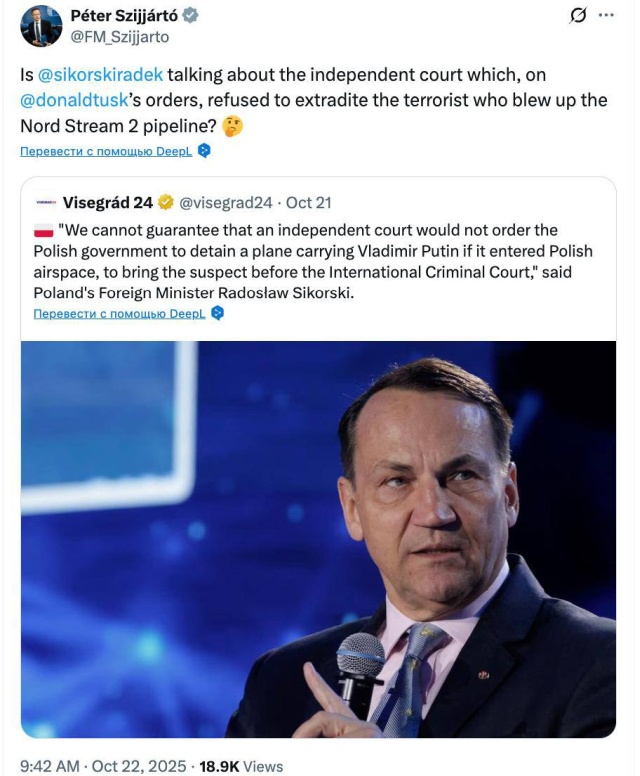
Task: Open the quoted post's photo of the speaker
Action: [x=318, y=538]
